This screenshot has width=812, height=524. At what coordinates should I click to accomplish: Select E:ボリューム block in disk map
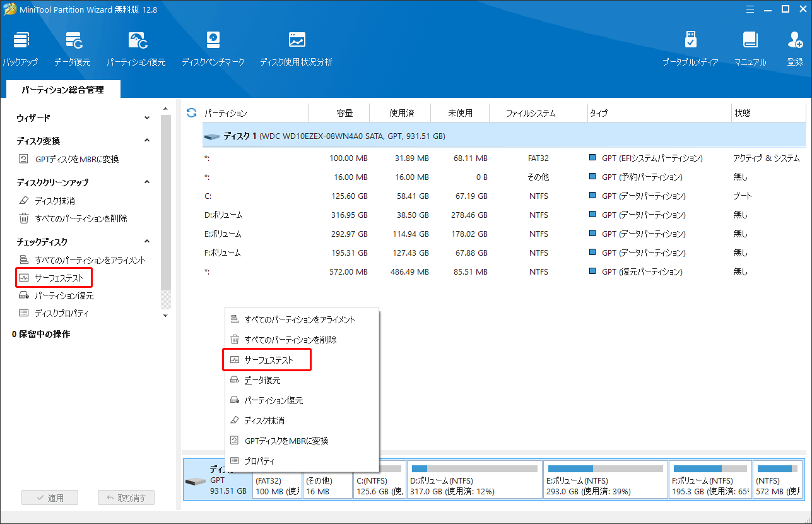tap(606, 480)
